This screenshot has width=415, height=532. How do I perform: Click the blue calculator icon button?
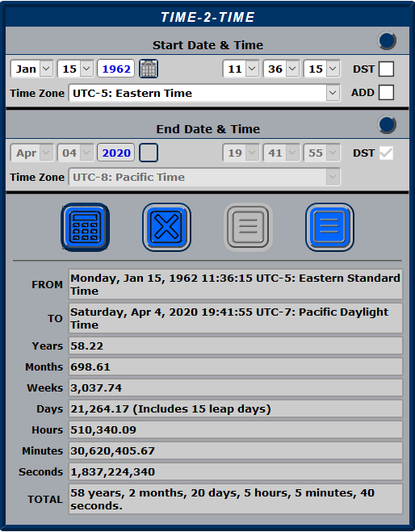point(85,227)
